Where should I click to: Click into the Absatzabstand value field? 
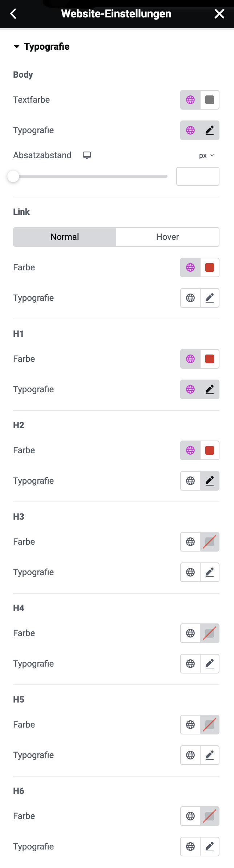coord(198,176)
